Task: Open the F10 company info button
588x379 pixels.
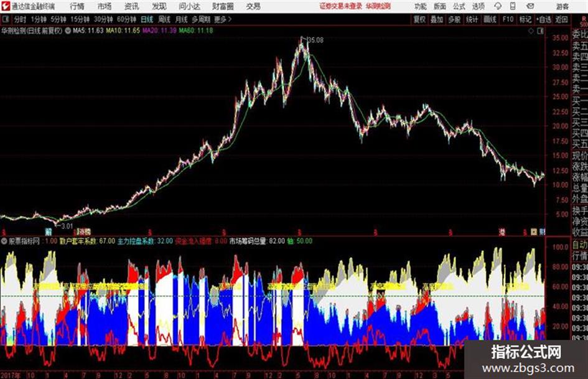Action: coord(508,19)
